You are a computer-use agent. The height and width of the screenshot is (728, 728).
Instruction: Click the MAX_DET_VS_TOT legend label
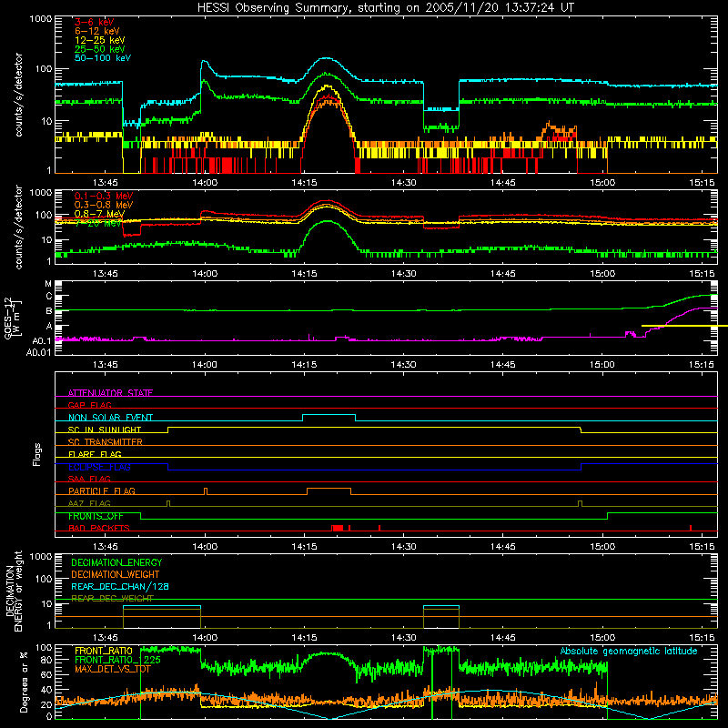112,669
